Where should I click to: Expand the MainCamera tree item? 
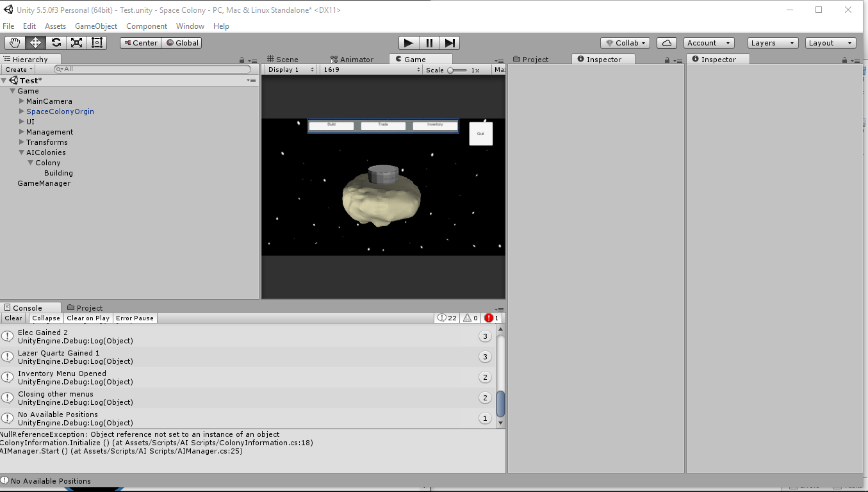pyautogui.click(x=22, y=101)
